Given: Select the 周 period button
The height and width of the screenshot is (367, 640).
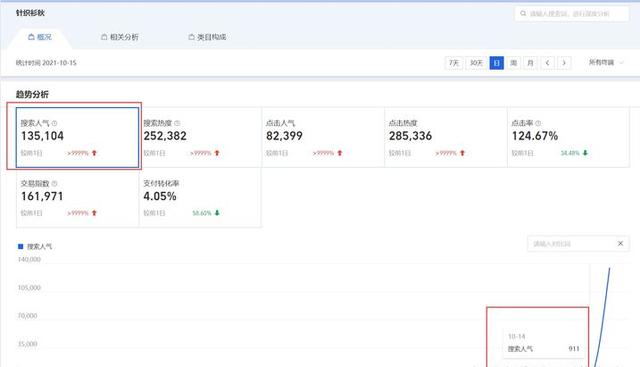Looking at the screenshot, I should [513, 63].
